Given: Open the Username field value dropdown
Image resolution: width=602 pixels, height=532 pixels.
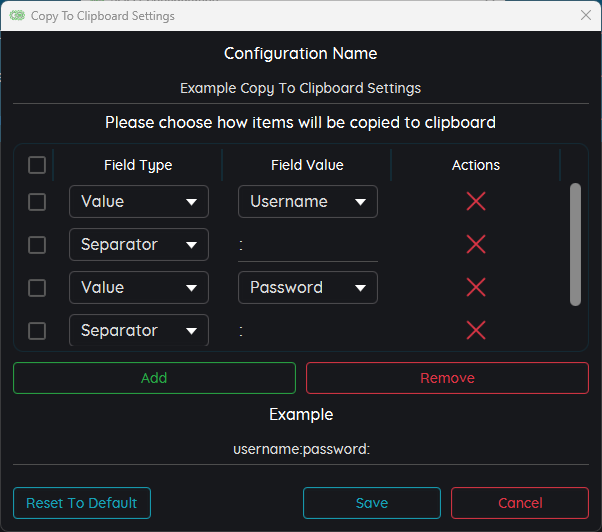Looking at the screenshot, I should (x=307, y=202).
